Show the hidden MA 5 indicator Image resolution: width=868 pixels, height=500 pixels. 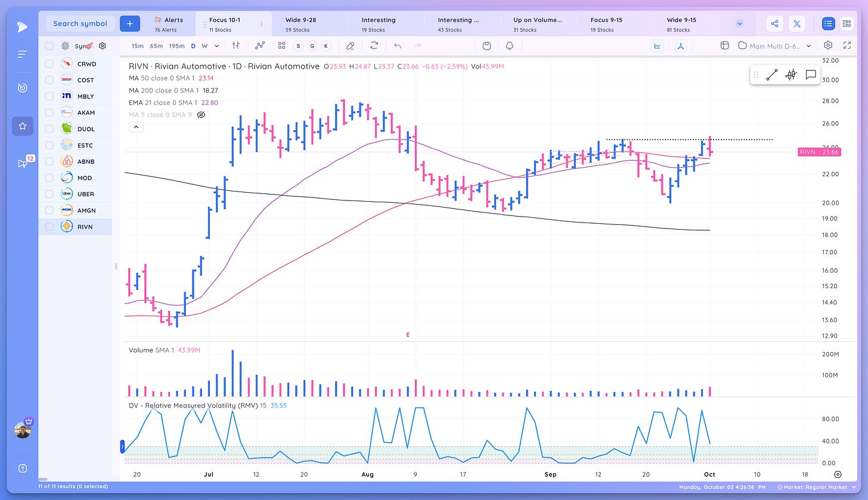201,115
